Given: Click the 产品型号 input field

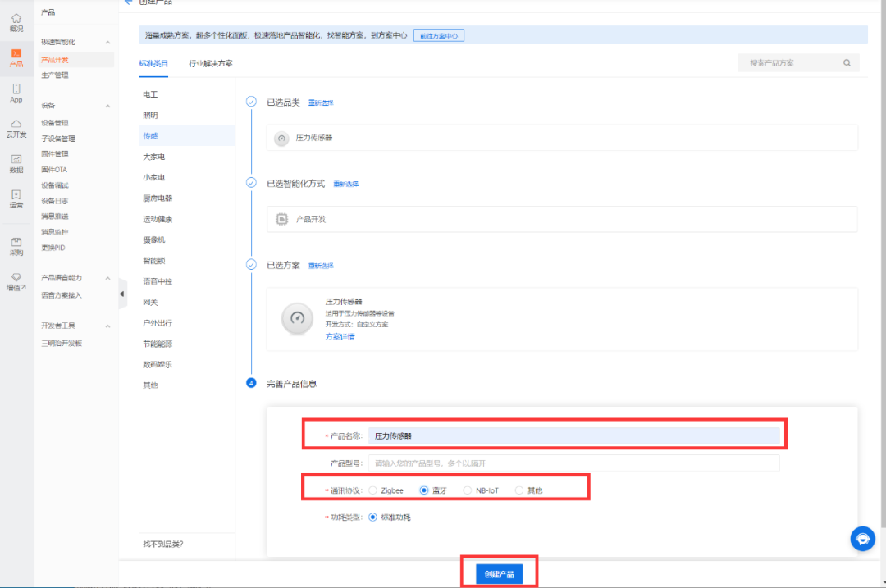Looking at the screenshot, I should coord(574,463).
